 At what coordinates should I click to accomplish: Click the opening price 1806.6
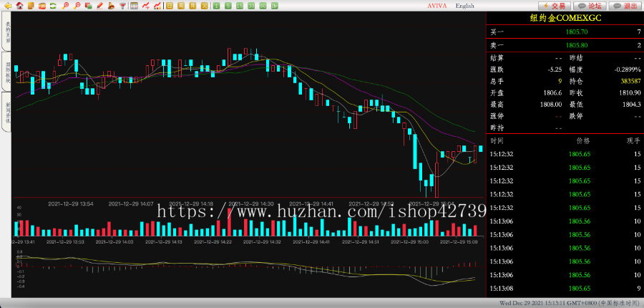pos(553,93)
